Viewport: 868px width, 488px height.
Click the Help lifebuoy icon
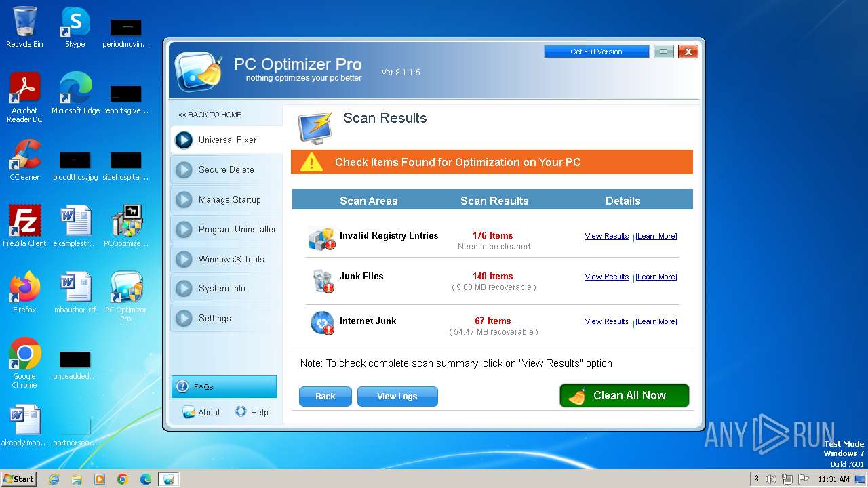click(241, 411)
